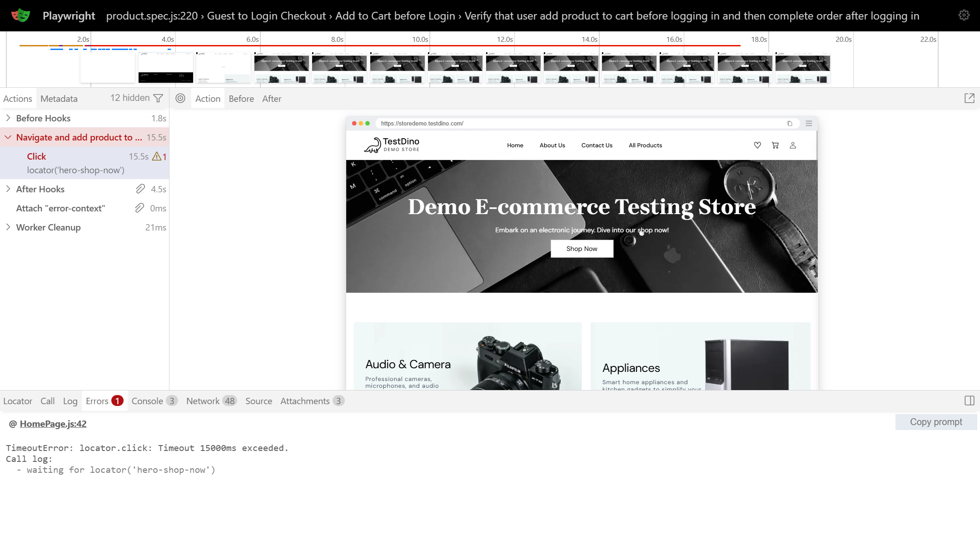The image size is (980, 546).
Task: Click the user account icon in store header
Action: coord(793,145)
